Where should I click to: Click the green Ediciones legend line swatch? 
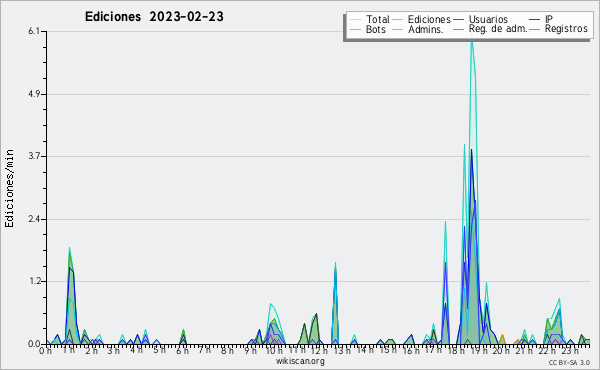(x=398, y=20)
